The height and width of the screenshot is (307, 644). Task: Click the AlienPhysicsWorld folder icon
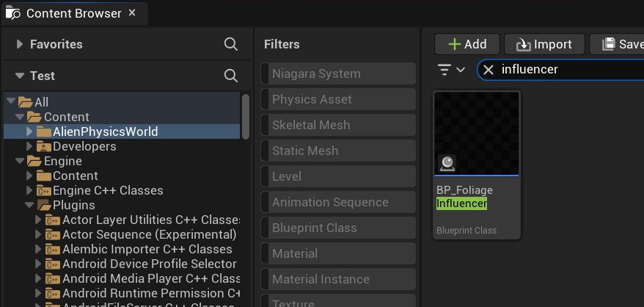coord(43,131)
